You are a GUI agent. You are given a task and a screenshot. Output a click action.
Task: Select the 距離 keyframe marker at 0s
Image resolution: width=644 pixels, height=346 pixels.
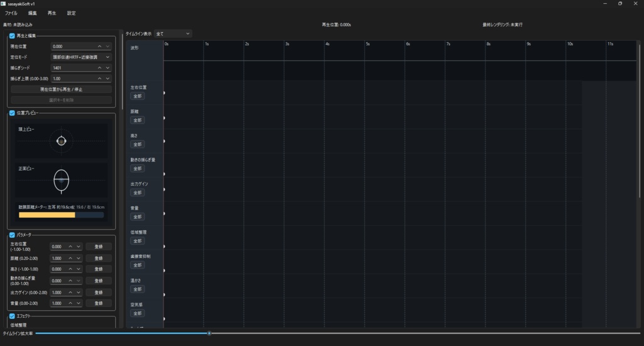click(x=164, y=118)
